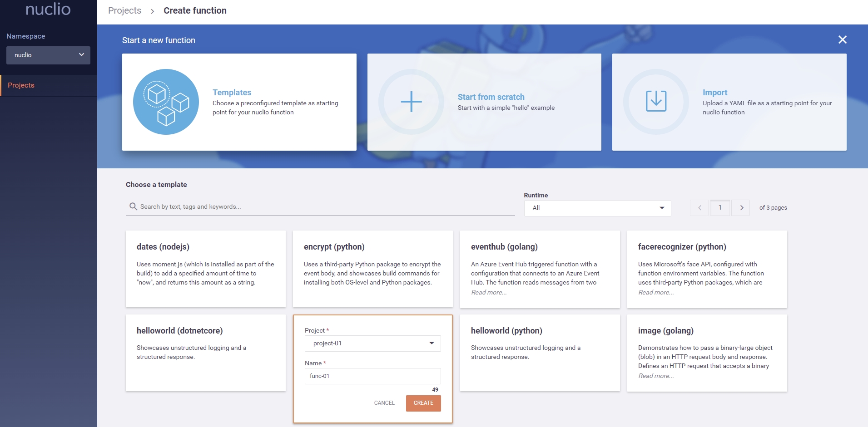
Task: Focus the function Name input field
Action: click(x=372, y=376)
